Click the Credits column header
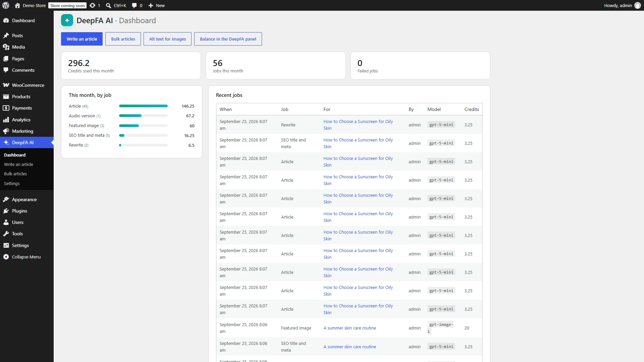Screen dimensions: 644x362 click(472, 109)
